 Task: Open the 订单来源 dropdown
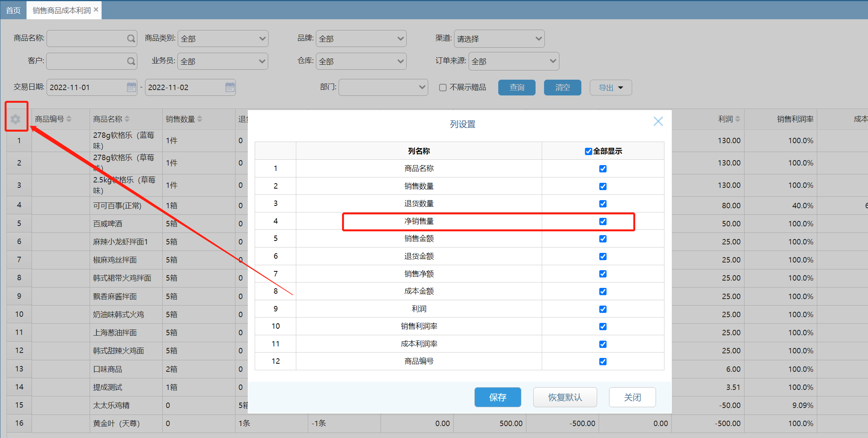514,61
